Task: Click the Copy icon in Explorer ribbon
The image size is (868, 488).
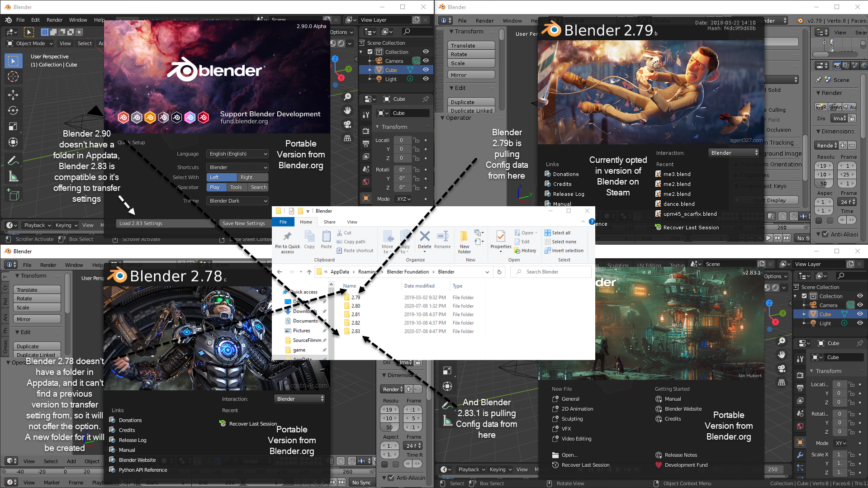Action: point(309,240)
